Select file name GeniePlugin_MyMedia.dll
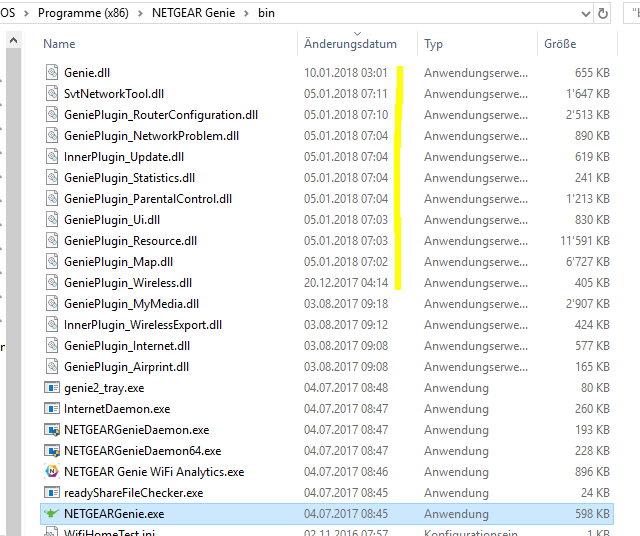The height and width of the screenshot is (536, 640). click(131, 304)
